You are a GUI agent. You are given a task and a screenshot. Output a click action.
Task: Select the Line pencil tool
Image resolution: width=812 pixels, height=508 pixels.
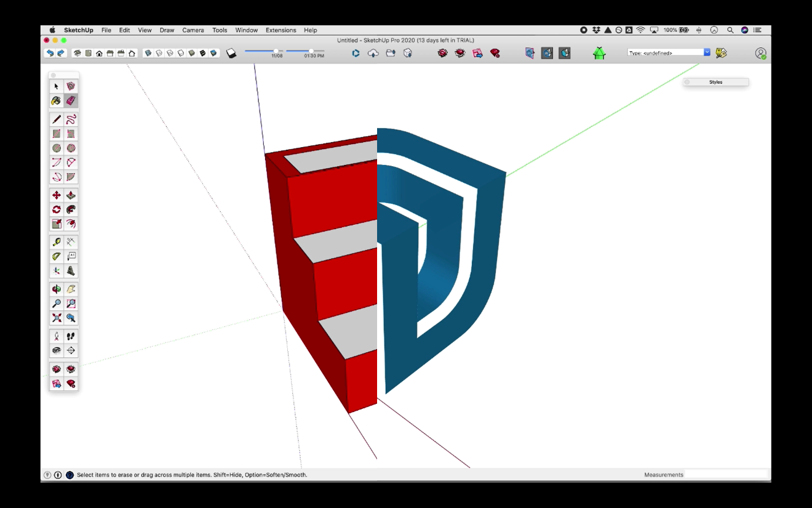click(57, 119)
